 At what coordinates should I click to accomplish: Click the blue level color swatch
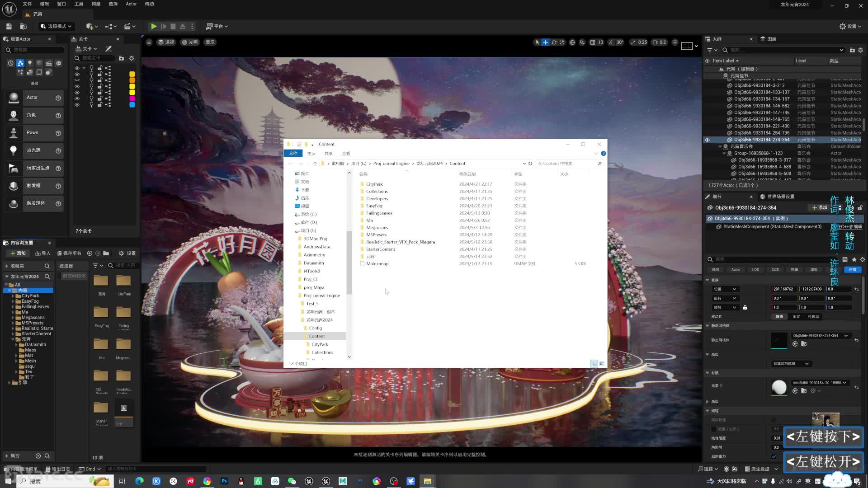pyautogui.click(x=132, y=105)
